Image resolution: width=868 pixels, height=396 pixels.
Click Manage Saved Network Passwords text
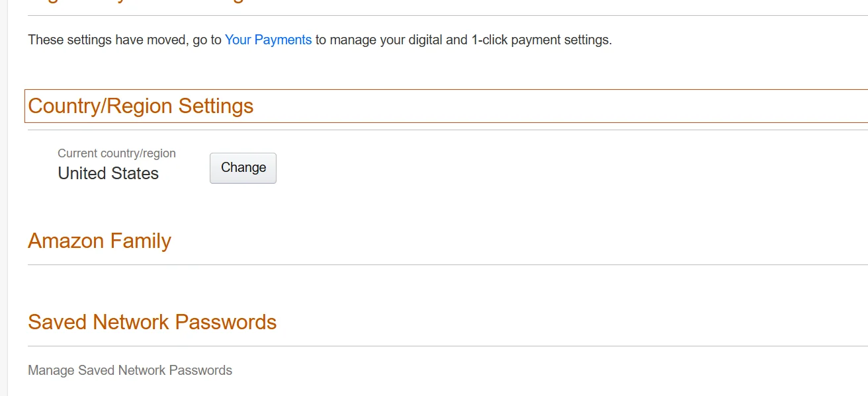click(130, 370)
